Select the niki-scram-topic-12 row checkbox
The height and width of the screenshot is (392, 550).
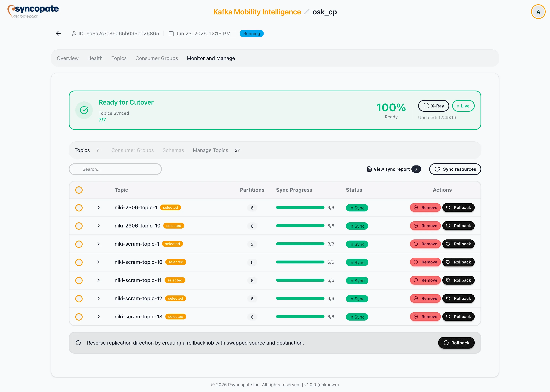coord(79,299)
